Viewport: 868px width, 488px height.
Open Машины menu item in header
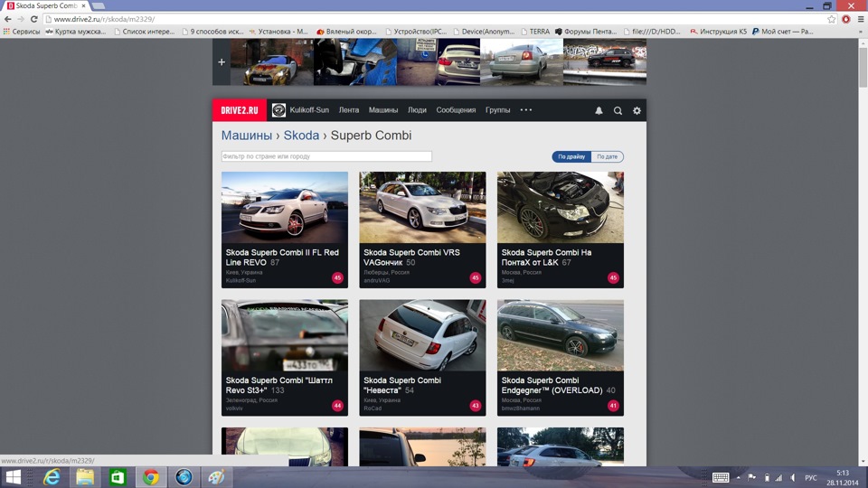tap(383, 110)
